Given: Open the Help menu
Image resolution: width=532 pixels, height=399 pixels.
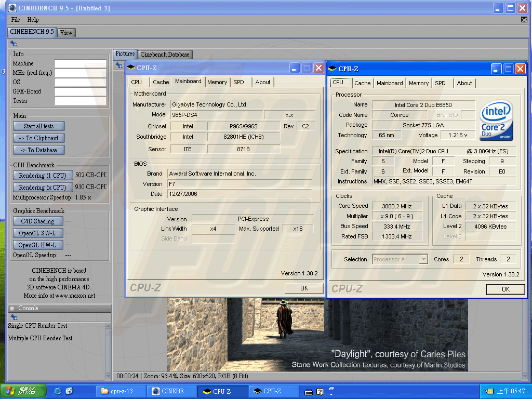Looking at the screenshot, I should (33, 20).
